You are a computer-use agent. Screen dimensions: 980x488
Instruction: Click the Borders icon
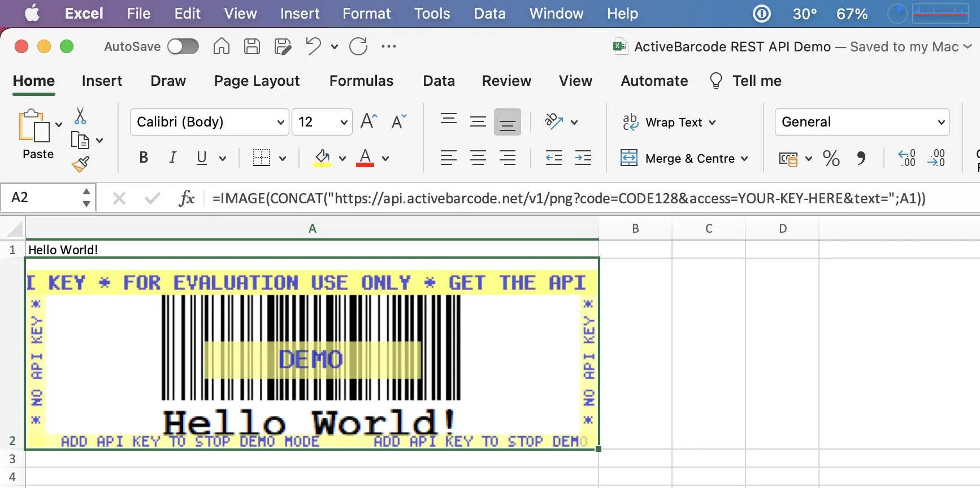(262, 158)
